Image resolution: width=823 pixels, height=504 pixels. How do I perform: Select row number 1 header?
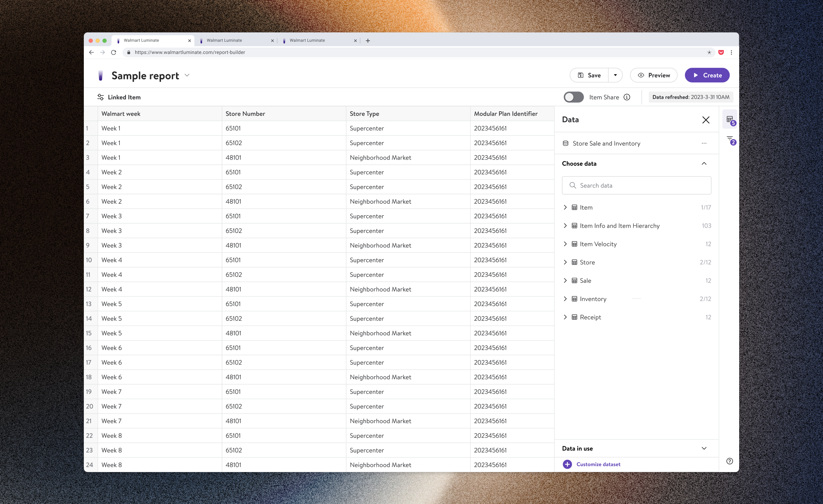point(90,128)
